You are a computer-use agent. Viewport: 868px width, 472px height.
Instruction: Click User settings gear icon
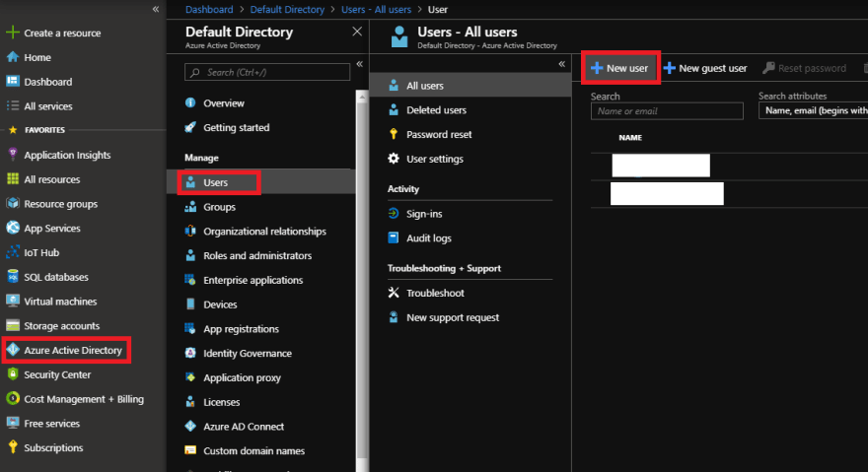pyautogui.click(x=393, y=159)
